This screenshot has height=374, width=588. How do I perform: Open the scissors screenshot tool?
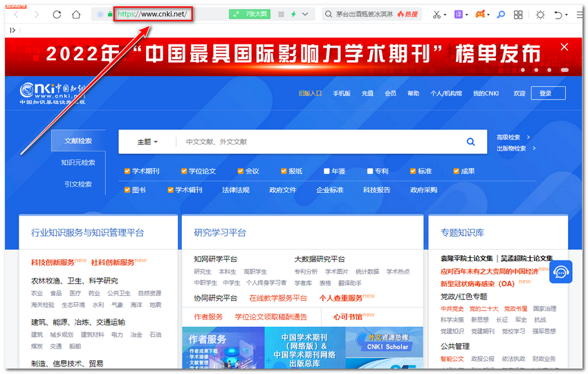click(437, 15)
